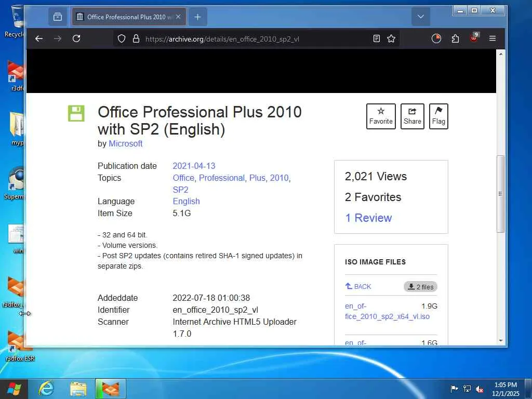Open the Plus topic link
Viewport: 532px width, 399px height.
coord(257,178)
